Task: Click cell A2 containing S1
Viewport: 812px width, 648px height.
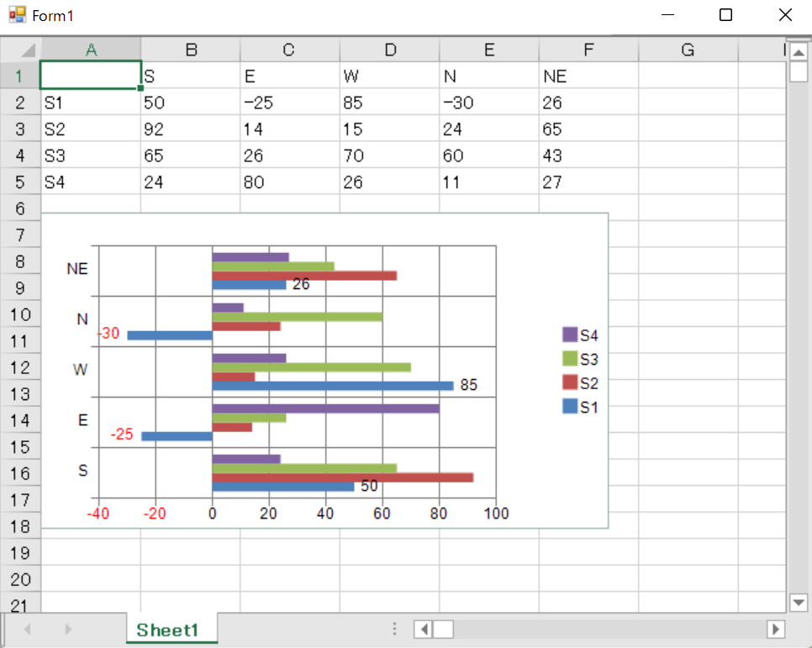Action: 91,103
